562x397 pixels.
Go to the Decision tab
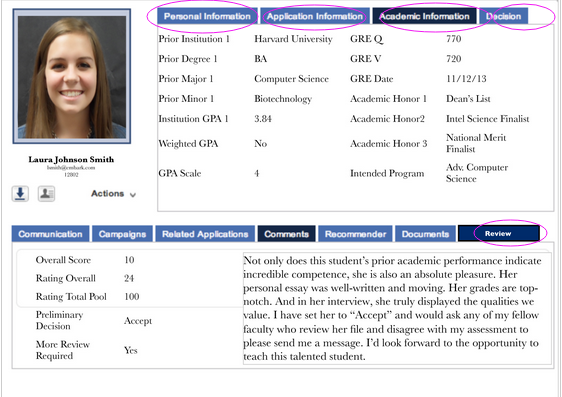click(503, 16)
